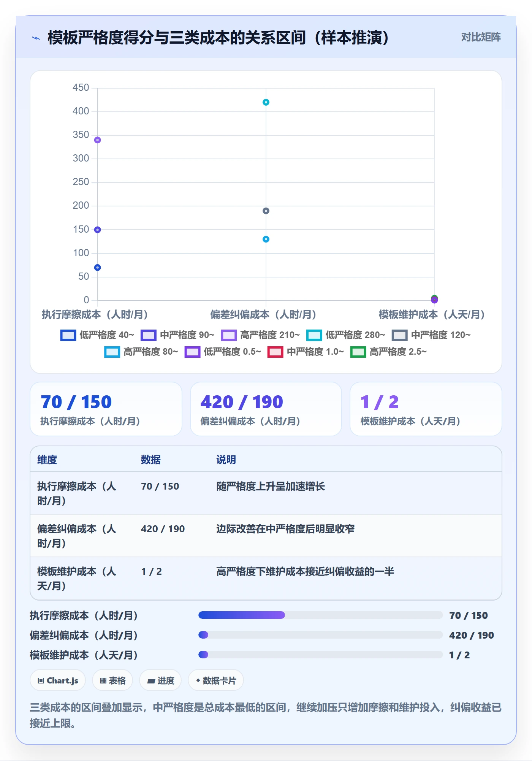Click the 表格 chip

112,680
